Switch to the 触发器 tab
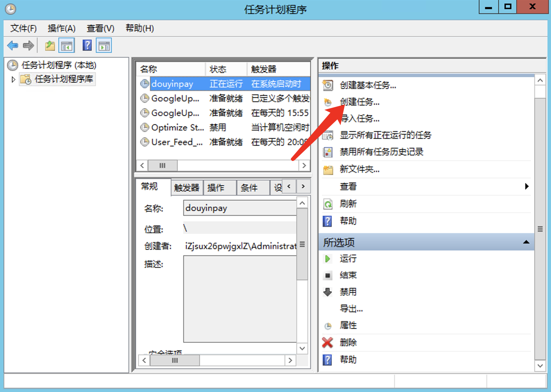Image resolution: width=551 pixels, height=392 pixels. 187,188
